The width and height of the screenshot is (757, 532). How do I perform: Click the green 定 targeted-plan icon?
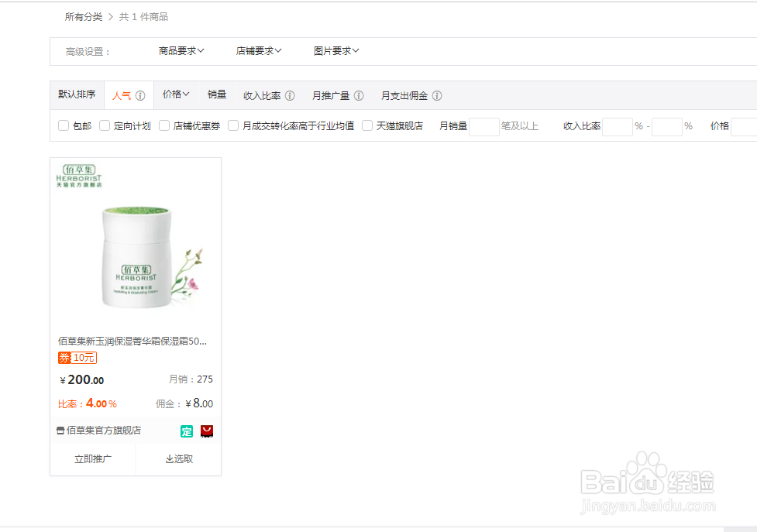[187, 431]
